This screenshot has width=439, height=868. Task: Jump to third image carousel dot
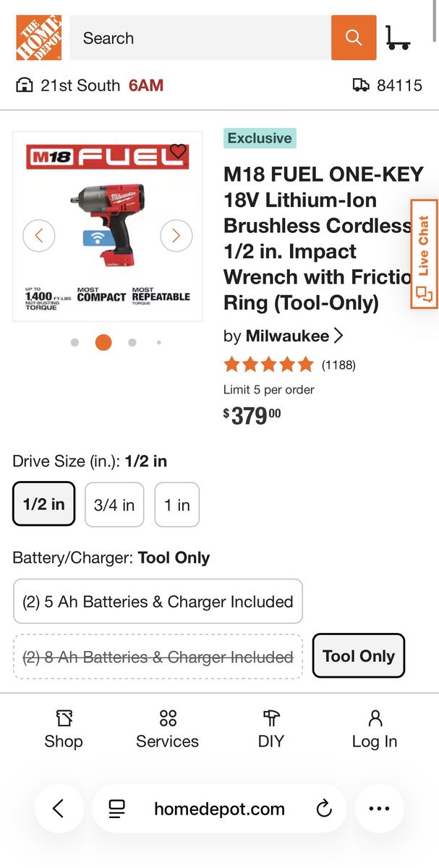click(132, 342)
